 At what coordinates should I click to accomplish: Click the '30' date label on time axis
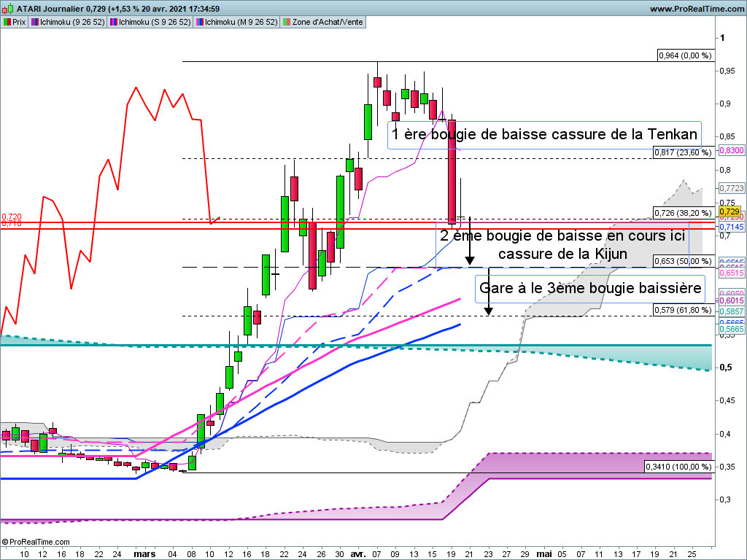(x=339, y=554)
